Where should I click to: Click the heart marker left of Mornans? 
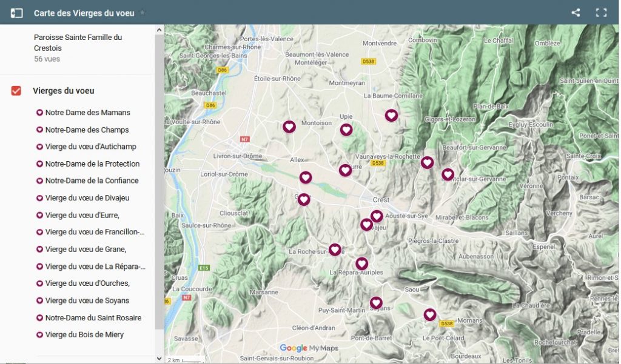pyautogui.click(x=430, y=315)
